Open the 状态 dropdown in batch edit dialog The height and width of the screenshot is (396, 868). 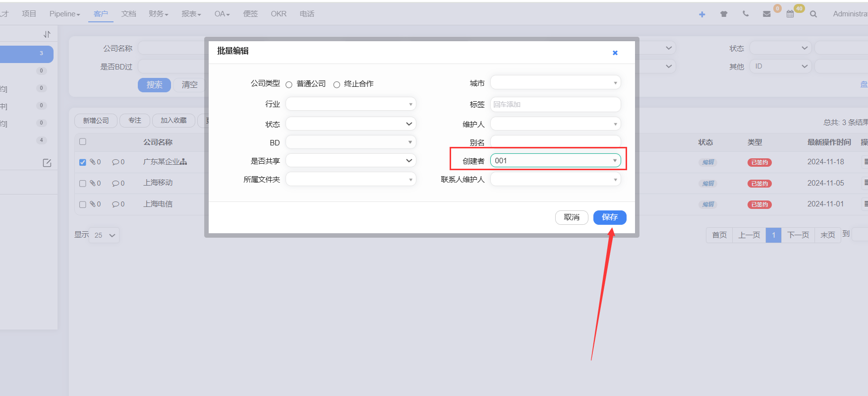(x=350, y=124)
